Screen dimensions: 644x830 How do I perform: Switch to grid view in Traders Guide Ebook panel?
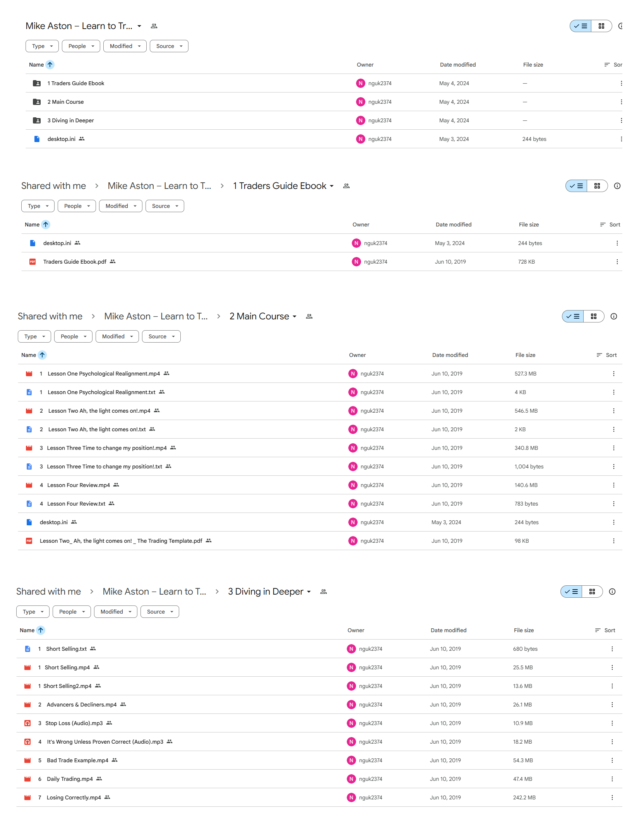[x=597, y=186]
